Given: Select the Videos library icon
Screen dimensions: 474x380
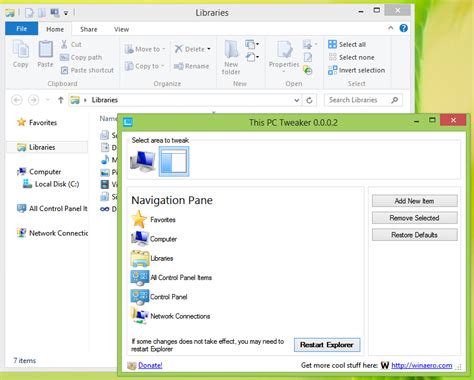Looking at the screenshot, I should [x=105, y=184].
